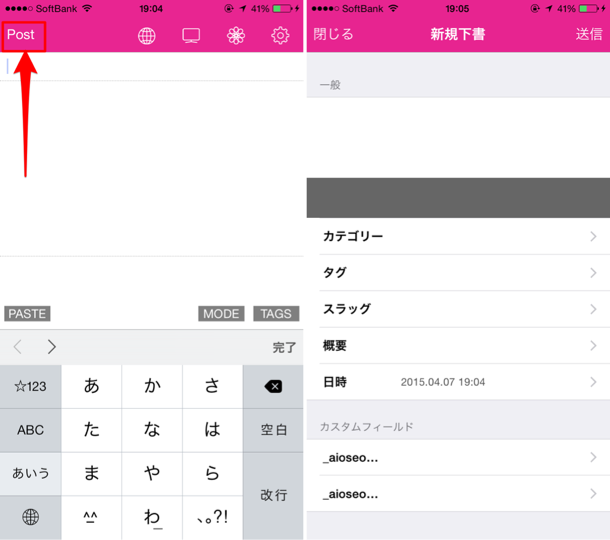Expand the タグ row
Image resolution: width=610 pixels, height=540 pixels.
[458, 273]
